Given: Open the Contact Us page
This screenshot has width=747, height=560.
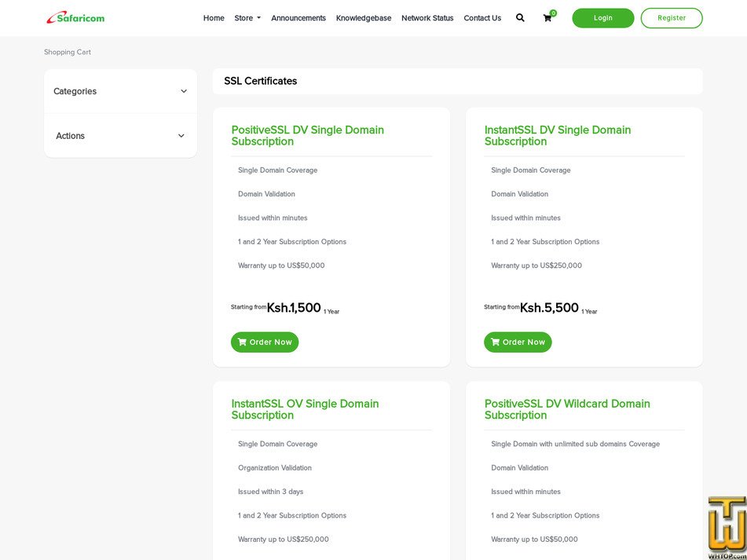Looking at the screenshot, I should (x=482, y=18).
